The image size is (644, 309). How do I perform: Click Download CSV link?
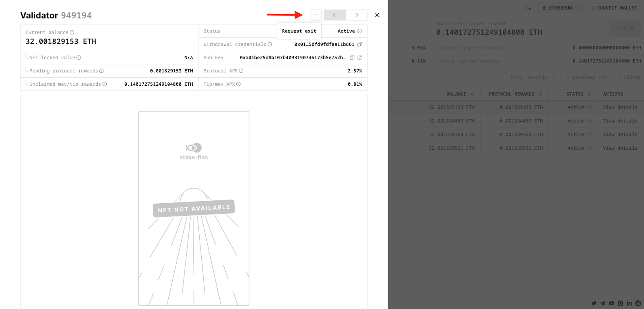click(x=586, y=77)
